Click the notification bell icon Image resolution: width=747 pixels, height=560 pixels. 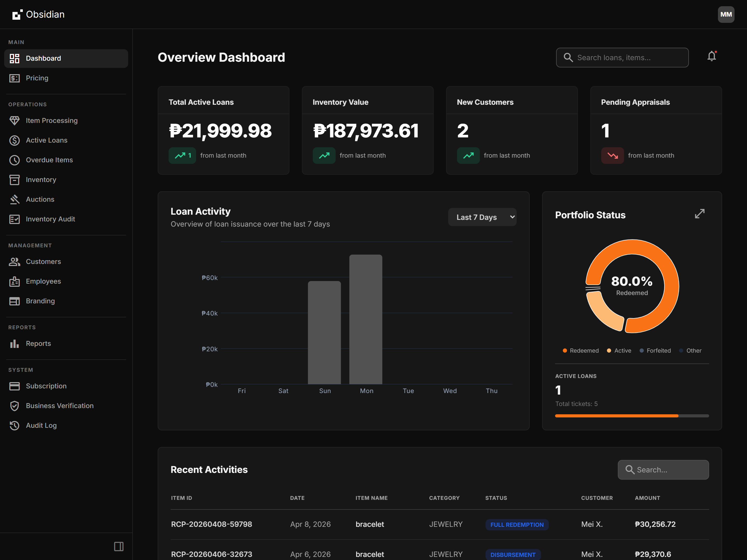(x=711, y=56)
